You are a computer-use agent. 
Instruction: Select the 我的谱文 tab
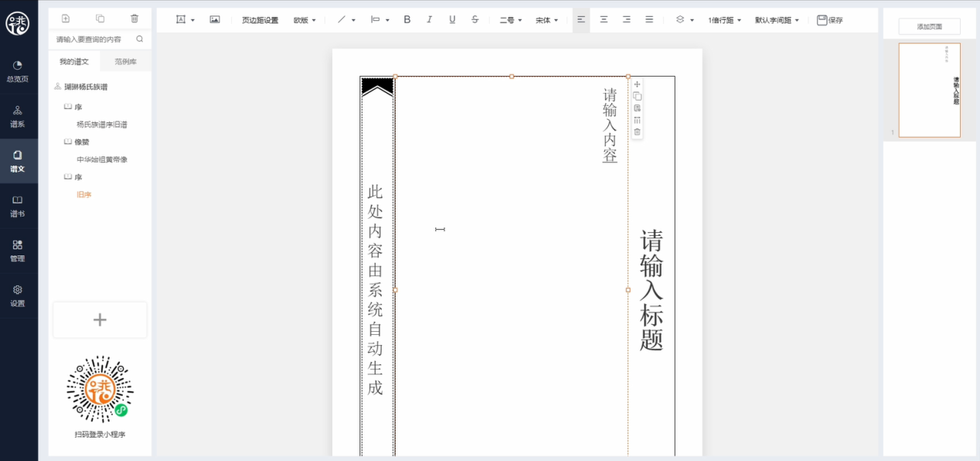(74, 61)
